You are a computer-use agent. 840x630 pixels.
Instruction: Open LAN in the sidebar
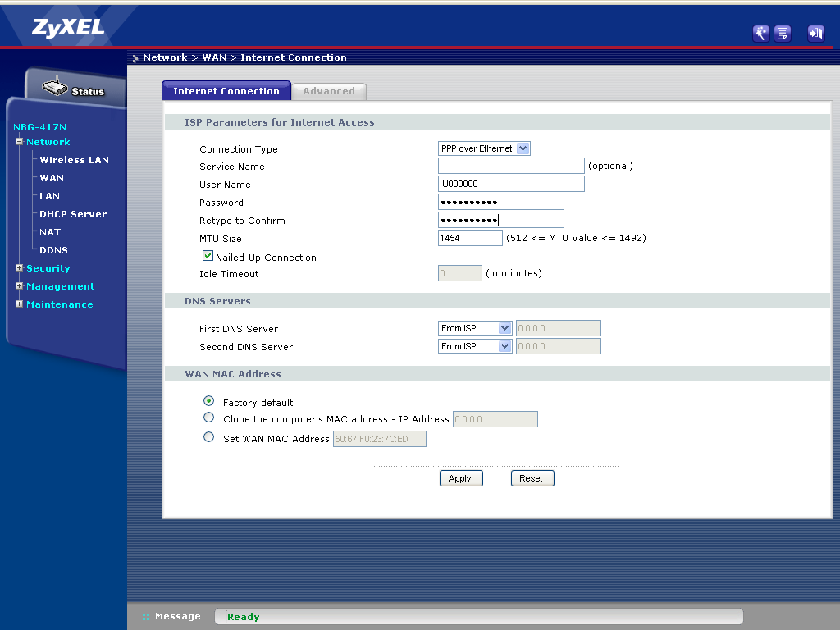49,196
